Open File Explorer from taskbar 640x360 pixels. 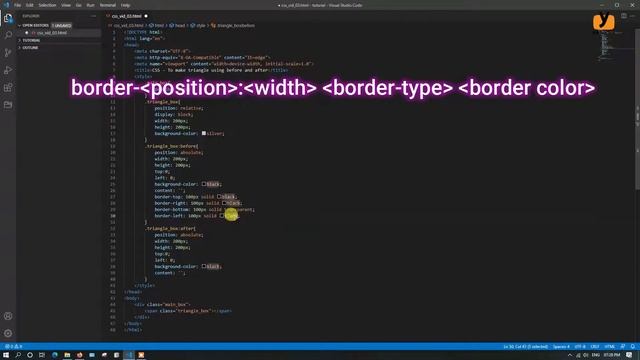point(67,355)
